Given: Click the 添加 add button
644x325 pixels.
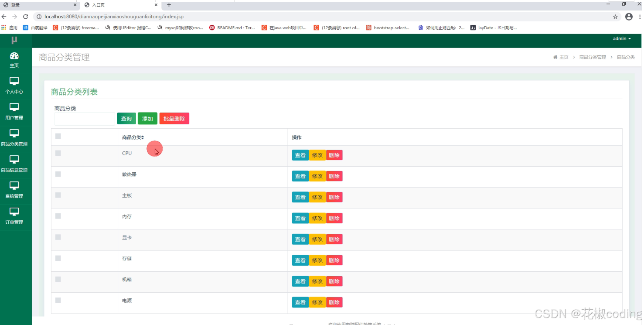Looking at the screenshot, I should (x=147, y=119).
